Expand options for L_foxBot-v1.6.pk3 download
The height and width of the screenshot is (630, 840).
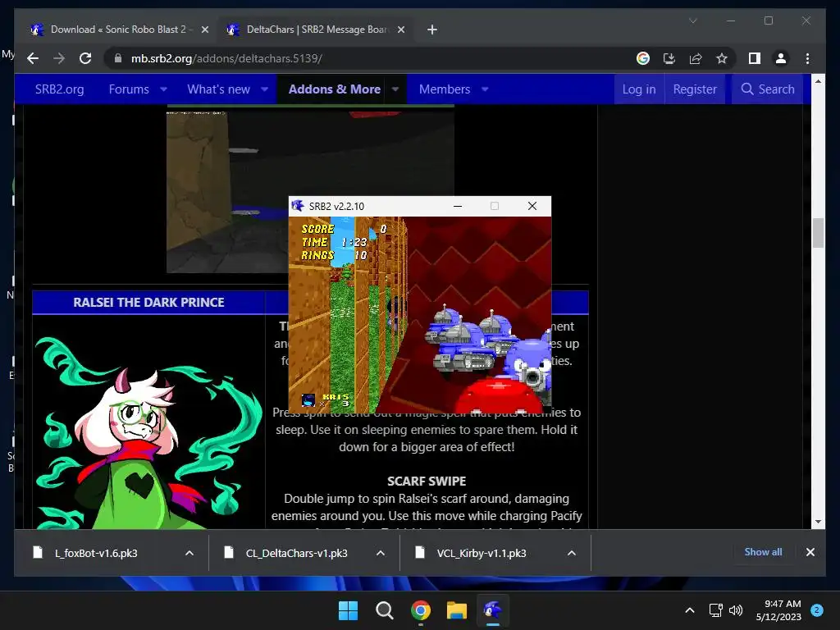coord(189,553)
